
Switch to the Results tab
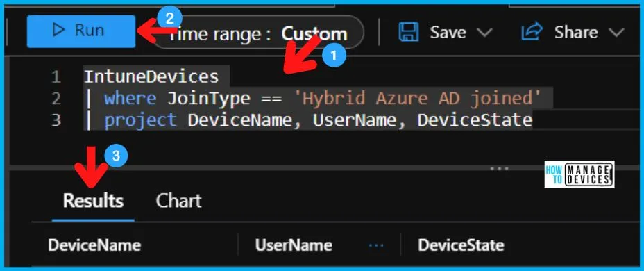pyautogui.click(x=93, y=201)
